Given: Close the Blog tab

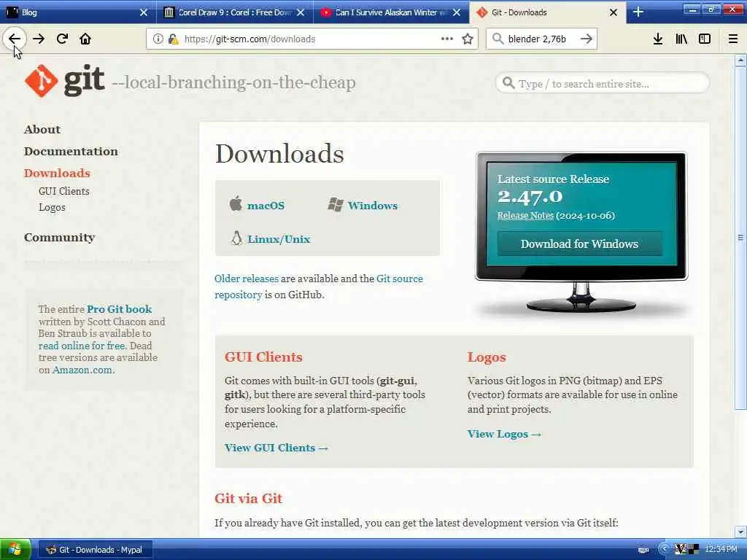Looking at the screenshot, I should (x=144, y=12).
